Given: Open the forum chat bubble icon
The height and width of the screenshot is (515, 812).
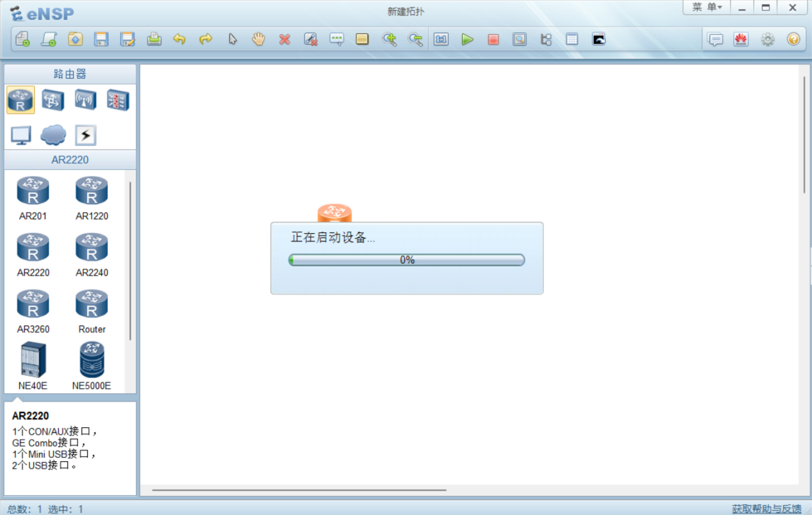Looking at the screenshot, I should click(715, 39).
